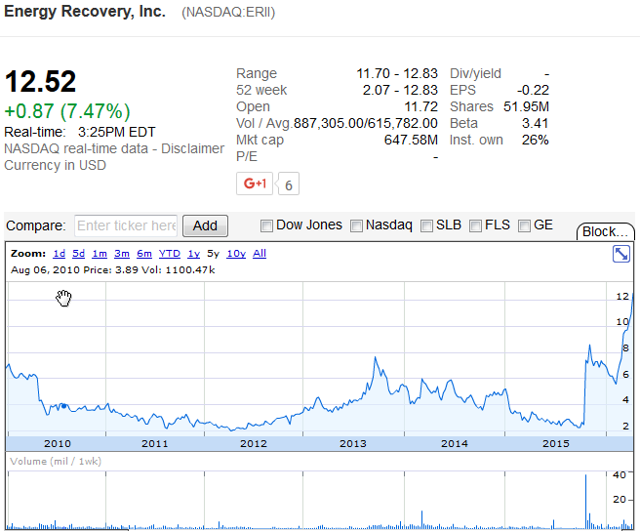The width and height of the screenshot is (640, 531).
Task: Click the Inst. own value 26%
Action: [536, 140]
